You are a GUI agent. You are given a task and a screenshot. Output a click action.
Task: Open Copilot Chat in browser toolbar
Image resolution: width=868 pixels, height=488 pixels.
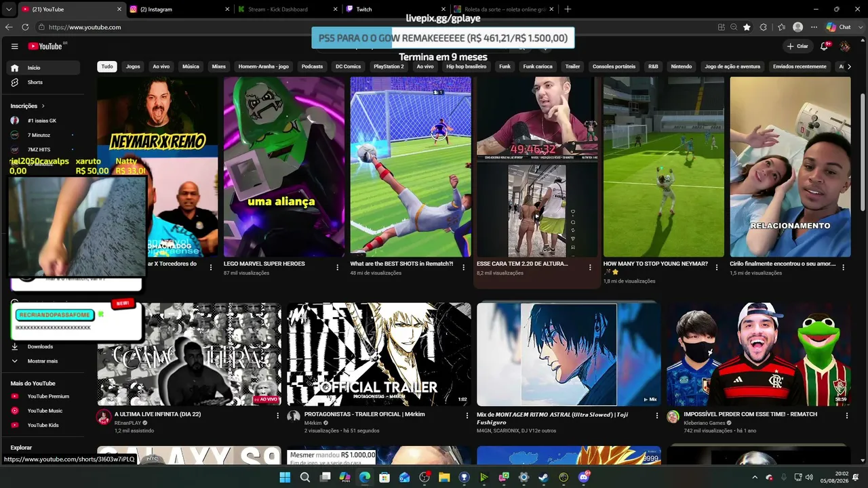(840, 27)
